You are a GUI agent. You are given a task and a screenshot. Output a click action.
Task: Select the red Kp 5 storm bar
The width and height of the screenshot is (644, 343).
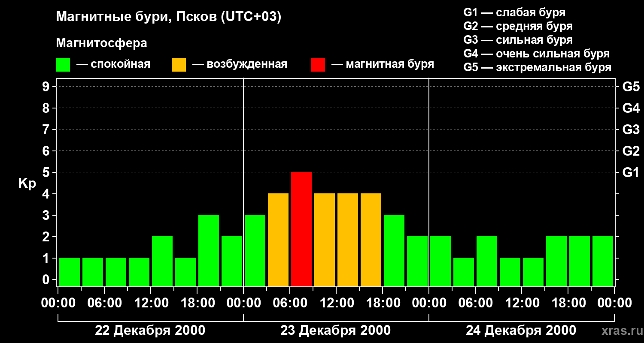pyautogui.click(x=301, y=229)
